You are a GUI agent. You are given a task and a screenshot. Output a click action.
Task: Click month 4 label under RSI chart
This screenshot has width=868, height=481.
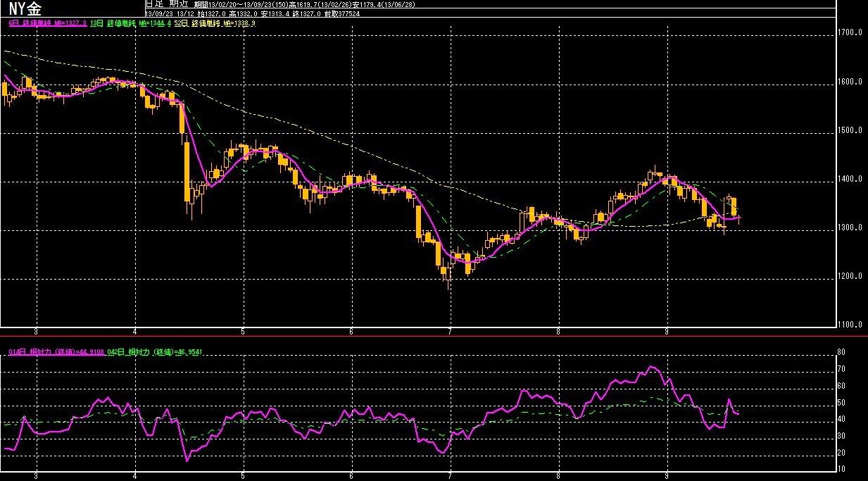134,477
